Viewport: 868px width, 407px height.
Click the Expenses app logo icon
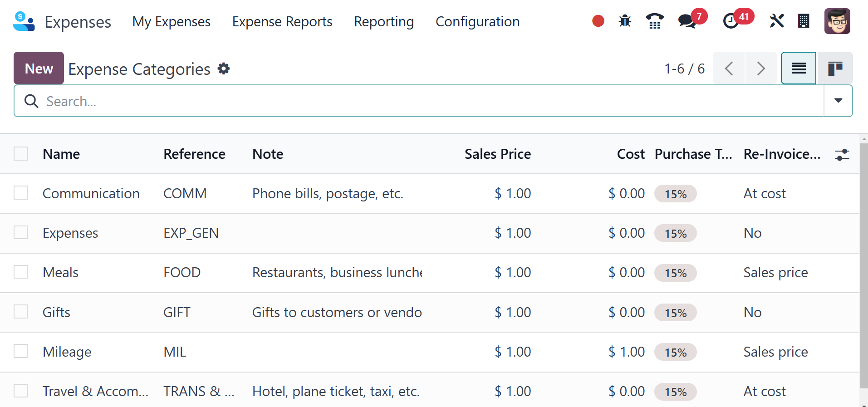pos(24,21)
